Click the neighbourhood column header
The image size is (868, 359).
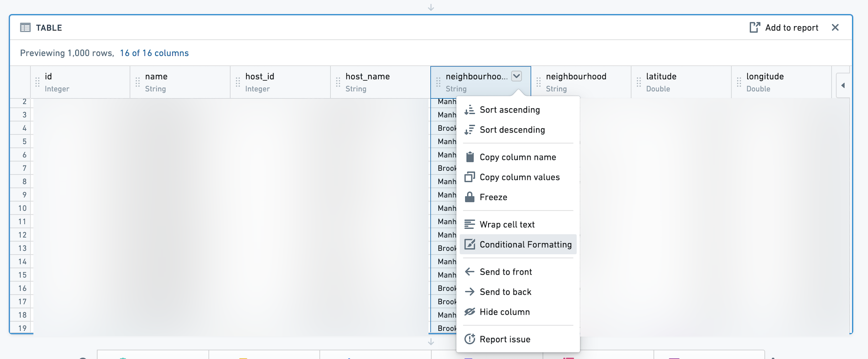pyautogui.click(x=581, y=82)
